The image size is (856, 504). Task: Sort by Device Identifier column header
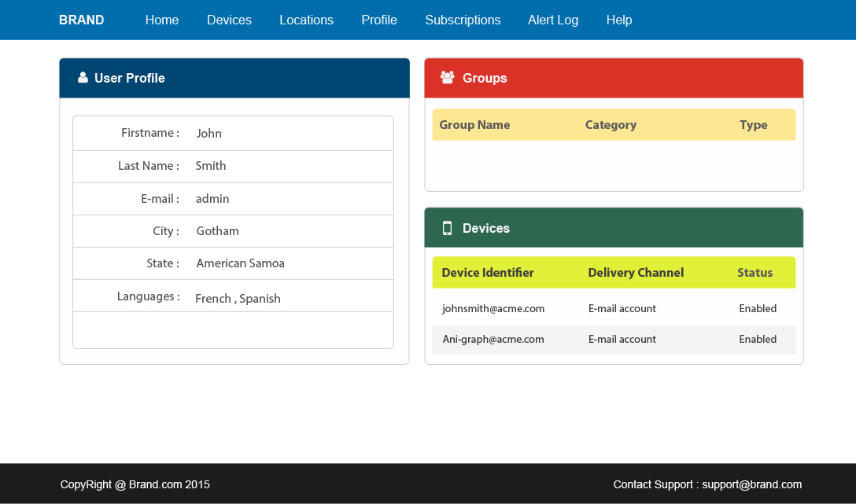click(x=488, y=273)
